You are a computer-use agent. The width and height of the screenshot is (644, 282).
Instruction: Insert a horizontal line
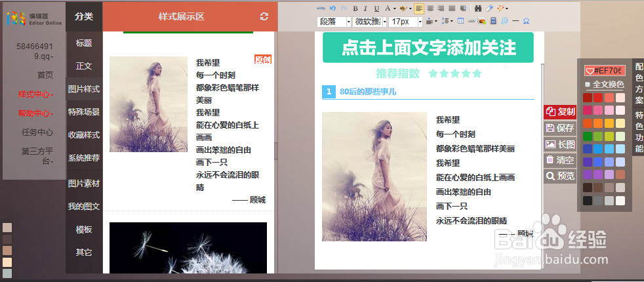coord(515,21)
